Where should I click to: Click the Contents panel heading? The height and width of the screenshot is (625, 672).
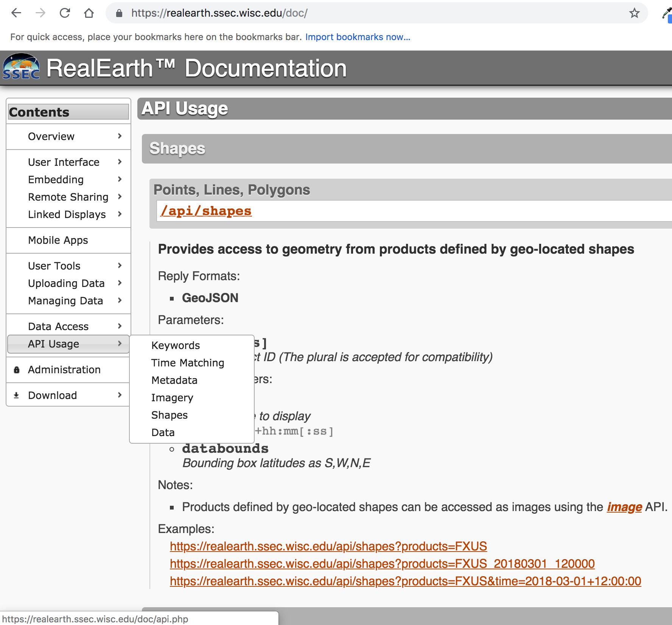click(x=68, y=112)
